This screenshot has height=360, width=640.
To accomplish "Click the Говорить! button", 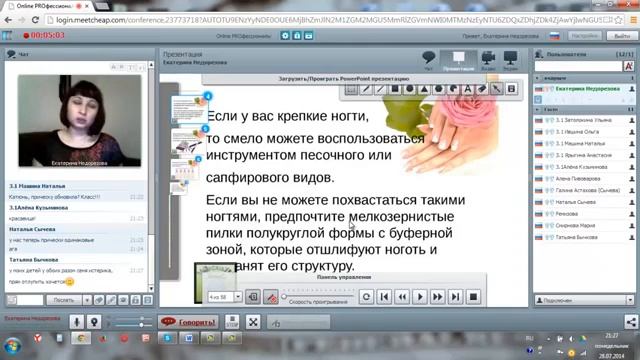I will coord(188,322).
